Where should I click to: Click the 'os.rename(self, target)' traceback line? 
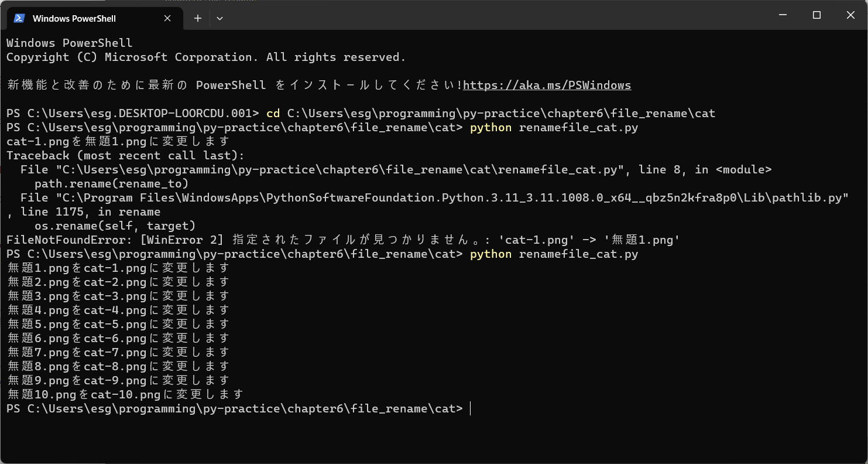pos(115,226)
